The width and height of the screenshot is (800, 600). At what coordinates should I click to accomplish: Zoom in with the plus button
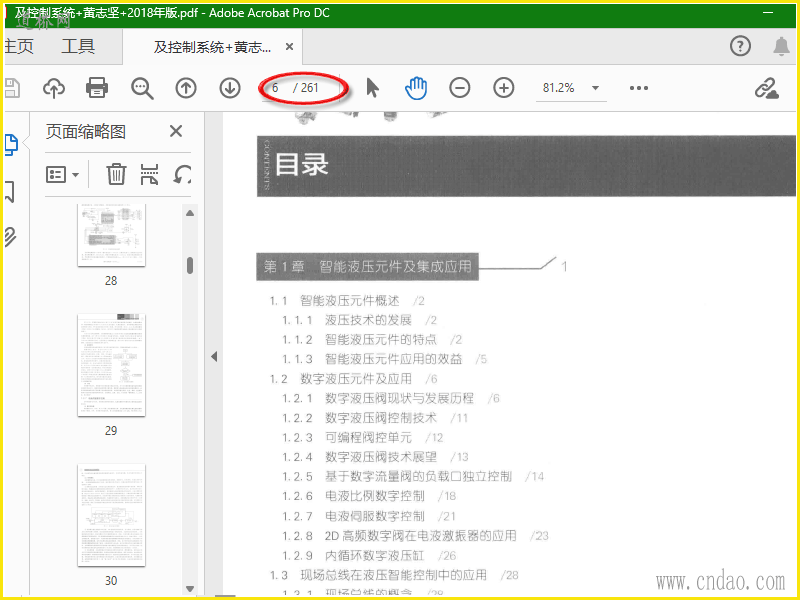pyautogui.click(x=504, y=88)
